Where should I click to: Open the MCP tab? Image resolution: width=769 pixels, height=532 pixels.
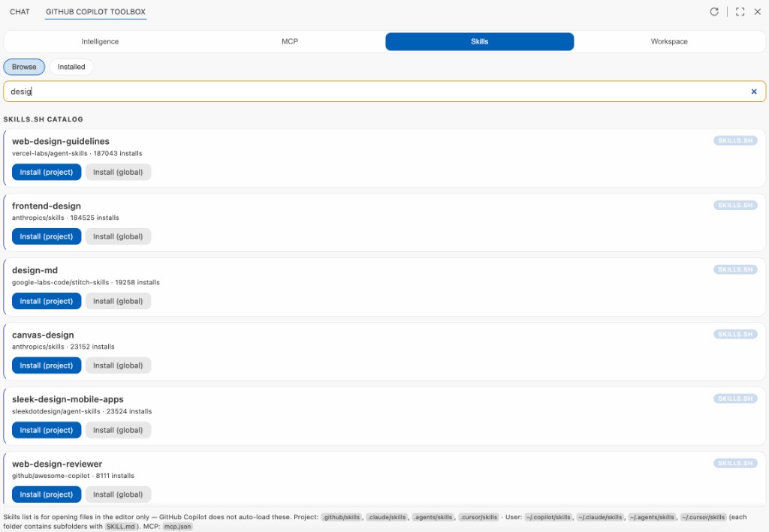click(290, 41)
